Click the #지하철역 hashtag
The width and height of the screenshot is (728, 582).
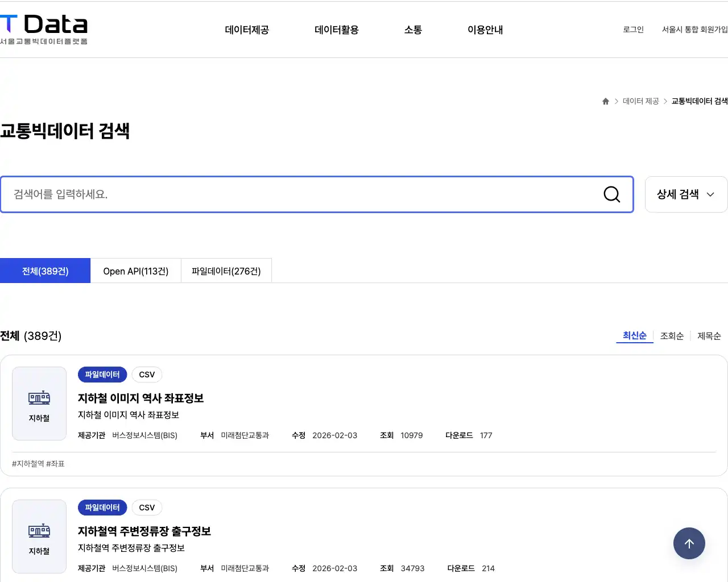[x=27, y=463]
